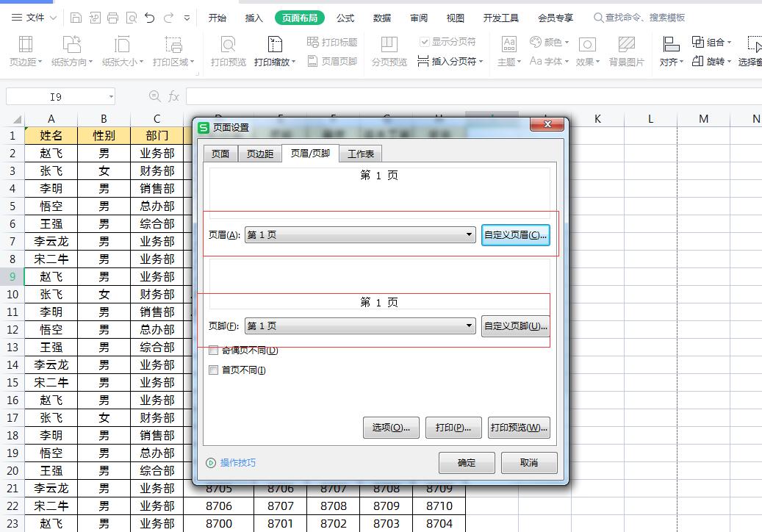
Task: Click the 自定义页眉 button
Action: coord(516,234)
